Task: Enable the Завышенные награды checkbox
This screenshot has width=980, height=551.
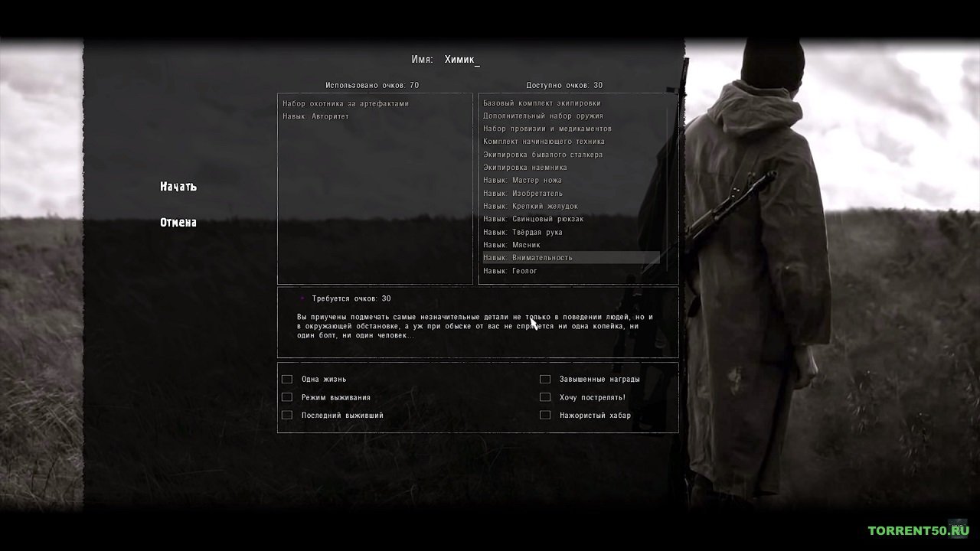Action: (545, 379)
